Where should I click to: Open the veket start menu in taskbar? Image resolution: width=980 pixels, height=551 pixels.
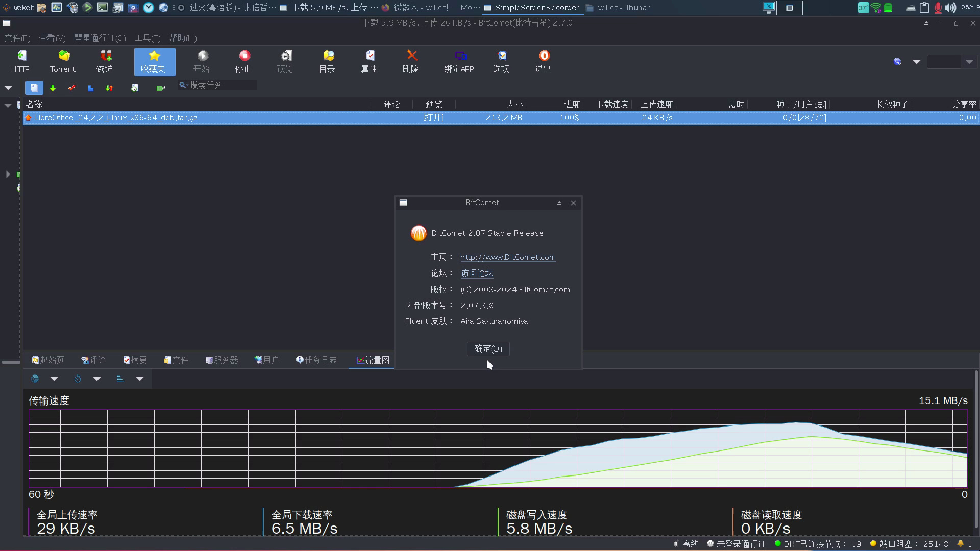pos(18,8)
